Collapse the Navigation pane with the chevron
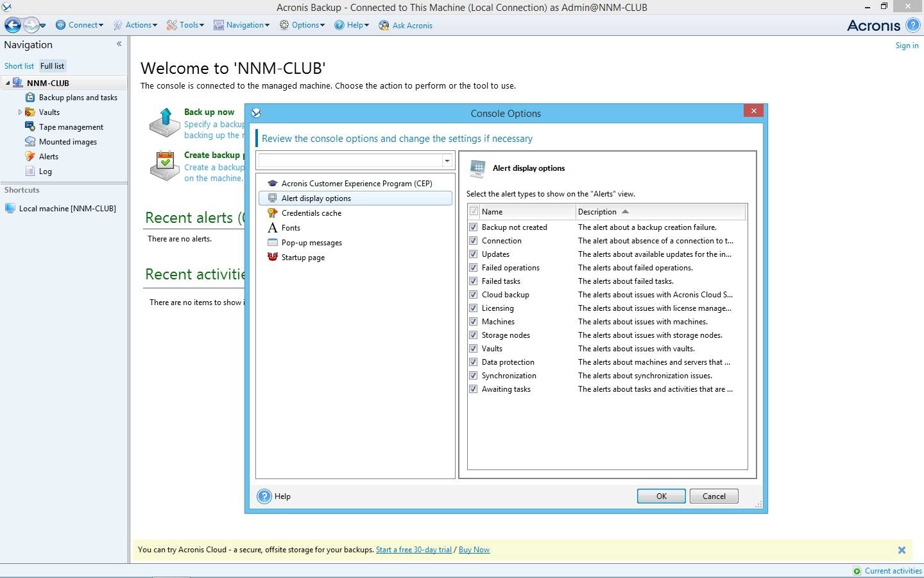 coord(119,44)
